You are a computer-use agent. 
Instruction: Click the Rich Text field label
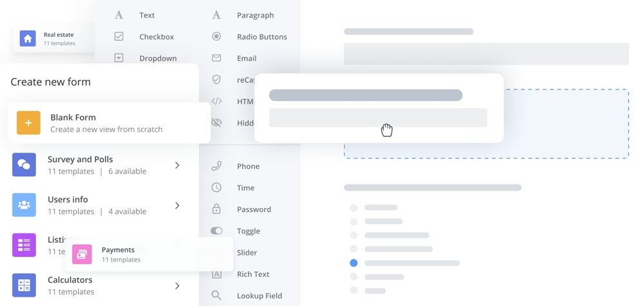(253, 274)
